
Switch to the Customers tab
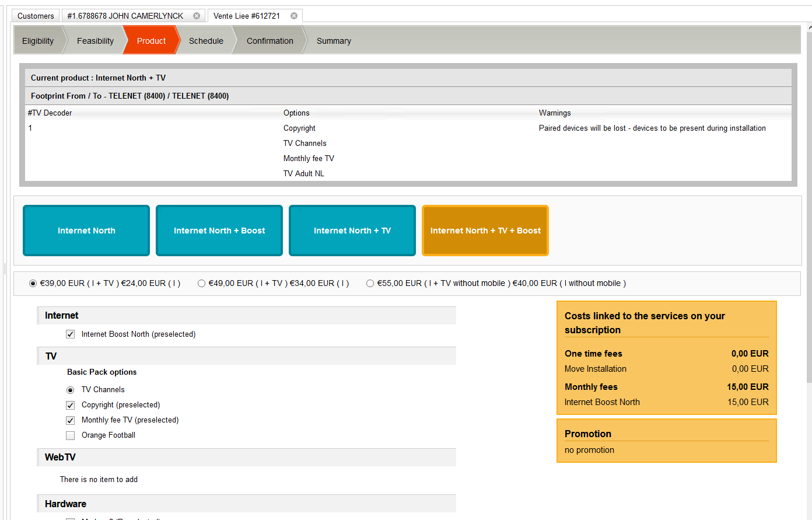pyautogui.click(x=36, y=16)
